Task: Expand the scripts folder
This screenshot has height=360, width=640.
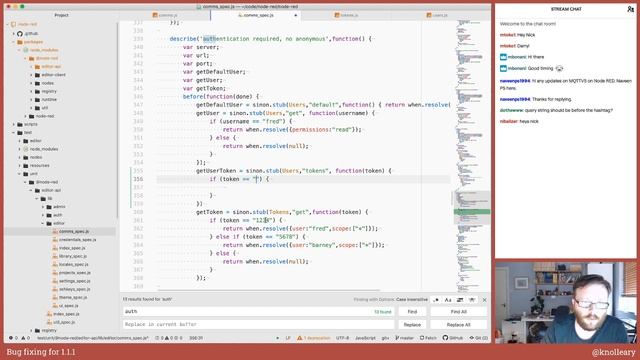Action: (13, 124)
